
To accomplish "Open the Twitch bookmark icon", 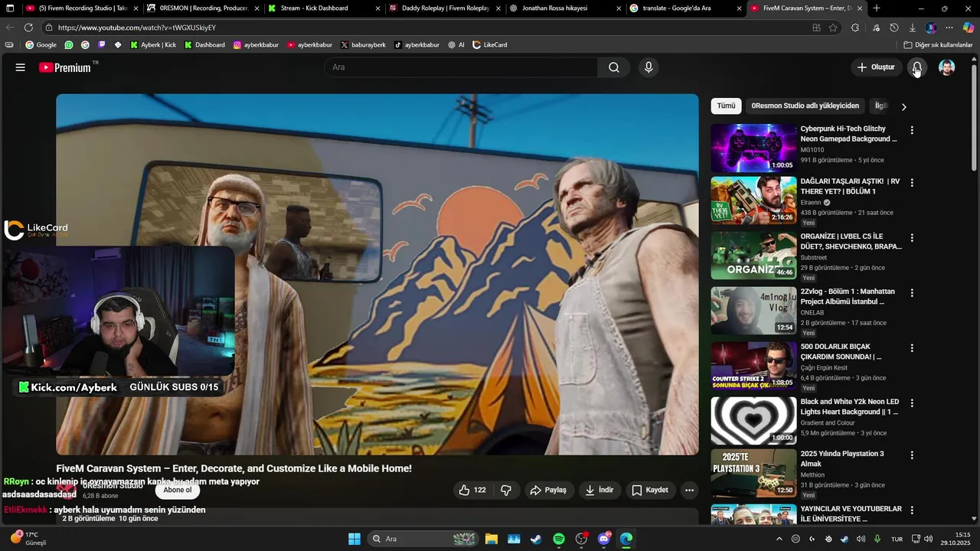I will pos(101,45).
